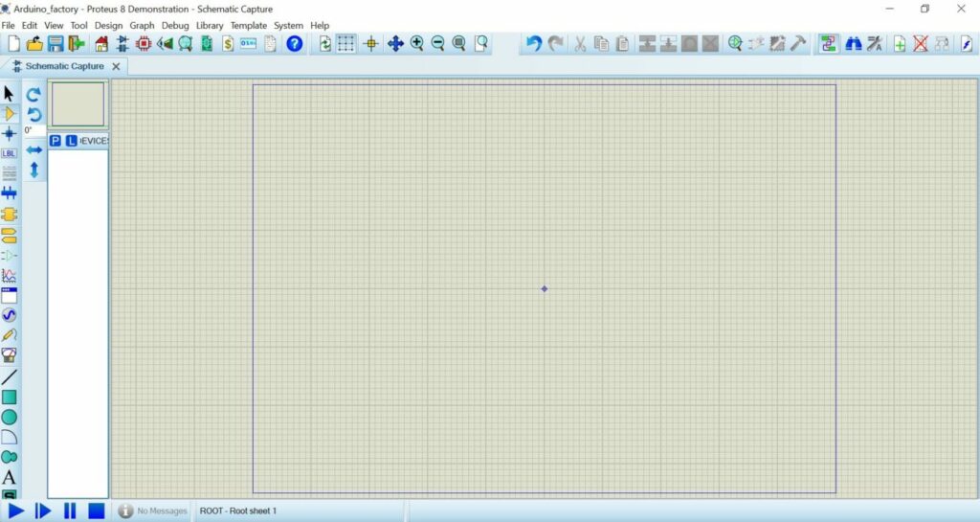
Task: Select the Component mode tool
Action: pyautogui.click(x=10, y=113)
